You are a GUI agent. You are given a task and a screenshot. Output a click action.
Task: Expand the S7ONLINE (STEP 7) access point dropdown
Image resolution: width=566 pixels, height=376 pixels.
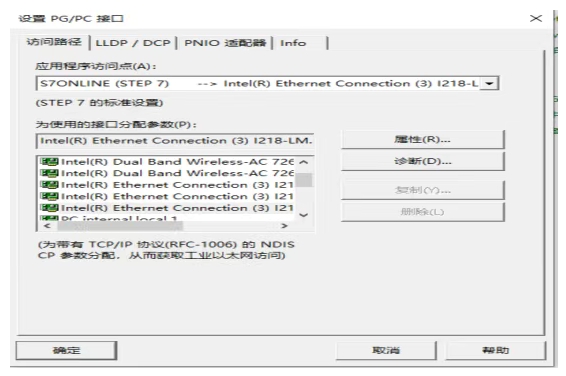(x=489, y=83)
